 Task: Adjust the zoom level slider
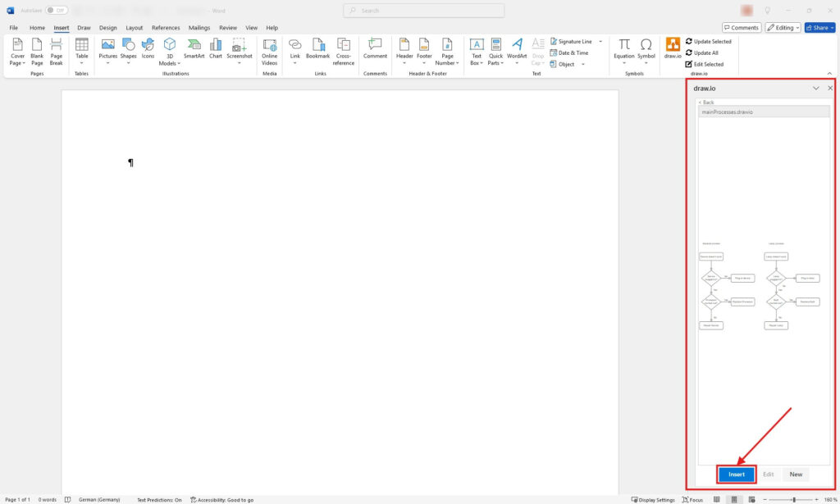tap(793, 499)
